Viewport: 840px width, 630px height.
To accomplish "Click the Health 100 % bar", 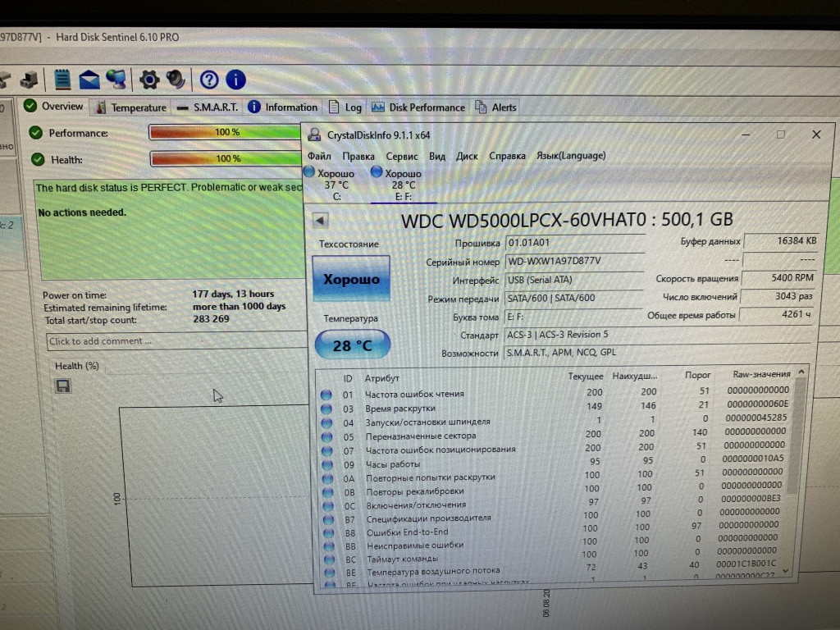I will 226,158.
